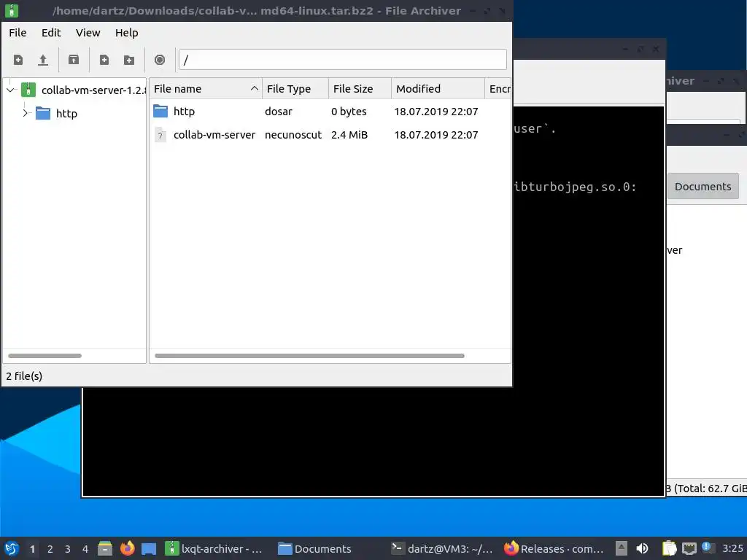This screenshot has width=747, height=560.
Task: Click 'necunoscut' file type cell
Action: (293, 135)
